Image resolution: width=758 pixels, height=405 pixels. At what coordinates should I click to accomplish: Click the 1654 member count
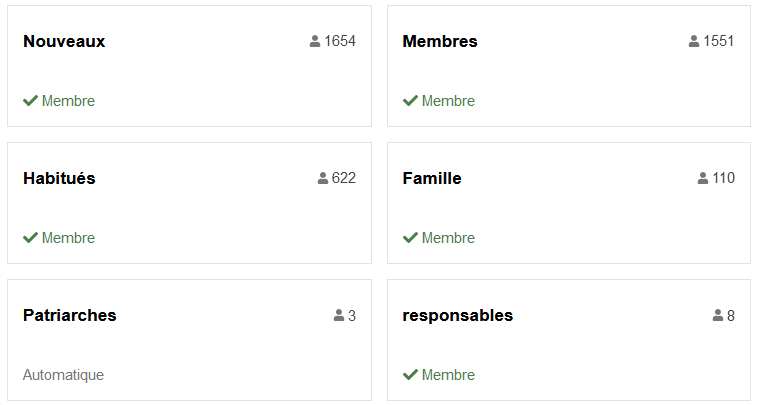click(340, 41)
